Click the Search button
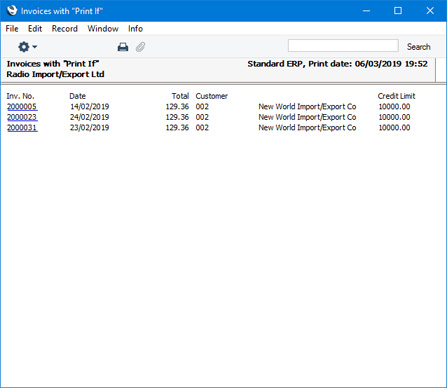This screenshot has height=388, width=447. tap(418, 47)
